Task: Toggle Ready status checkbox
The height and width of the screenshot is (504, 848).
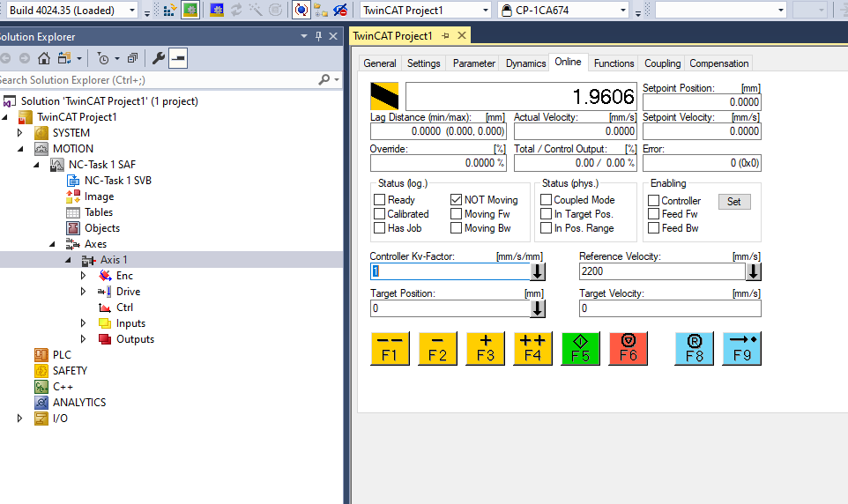Action: click(x=379, y=199)
